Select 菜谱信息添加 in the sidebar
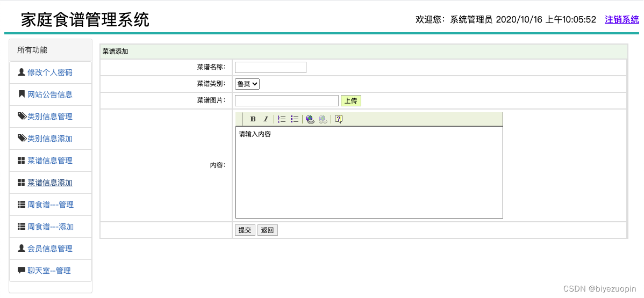644x298 pixels. (50, 183)
